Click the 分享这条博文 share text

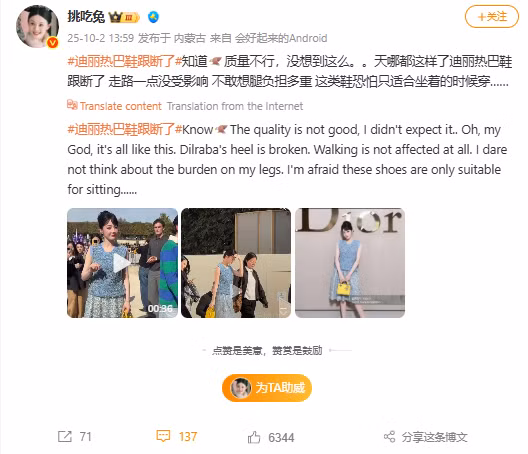pyautogui.click(x=434, y=437)
